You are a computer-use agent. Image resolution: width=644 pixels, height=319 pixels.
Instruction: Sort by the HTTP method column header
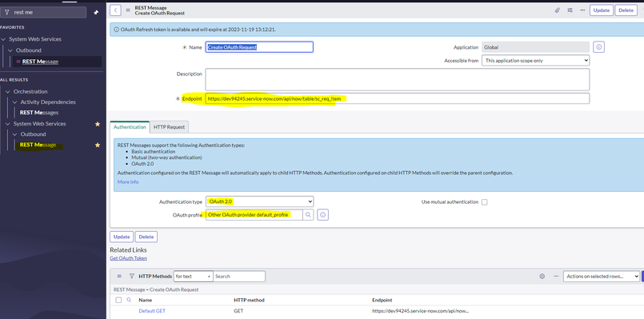tap(249, 300)
